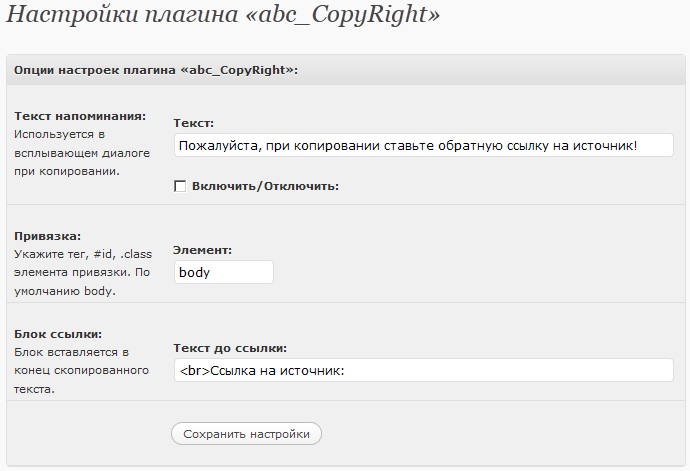Image resolution: width=690 pixels, height=471 pixels.
Task: Click the description line при копировании.
Action: pyautogui.click(x=67, y=171)
